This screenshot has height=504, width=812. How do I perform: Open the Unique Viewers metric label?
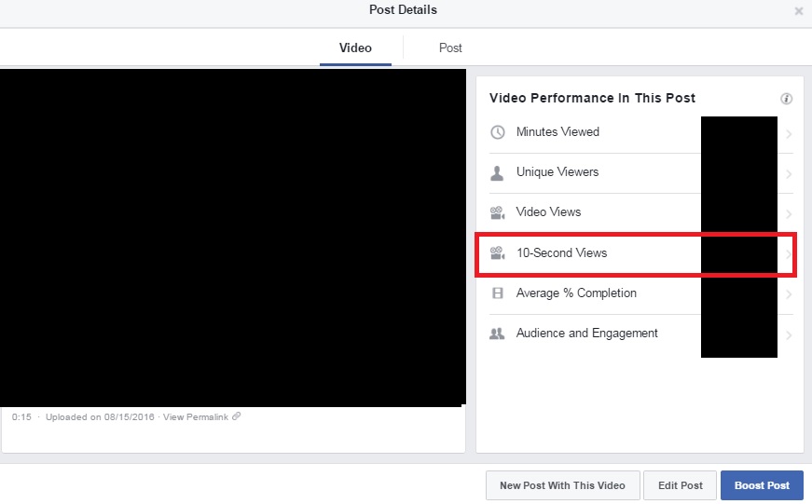pyautogui.click(x=557, y=171)
